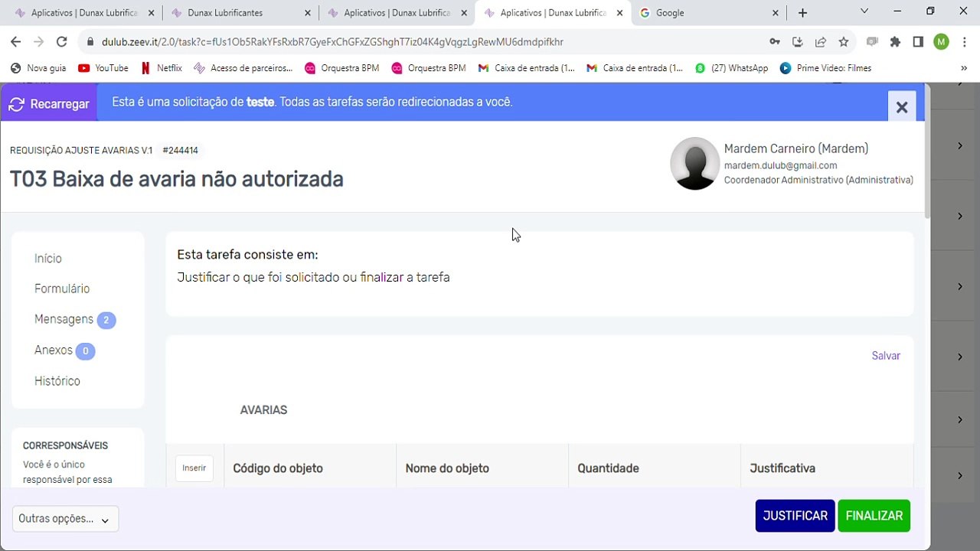Viewport: 980px width, 551px height.
Task: Open Prime Video: Filmes bookmark
Action: click(825, 68)
